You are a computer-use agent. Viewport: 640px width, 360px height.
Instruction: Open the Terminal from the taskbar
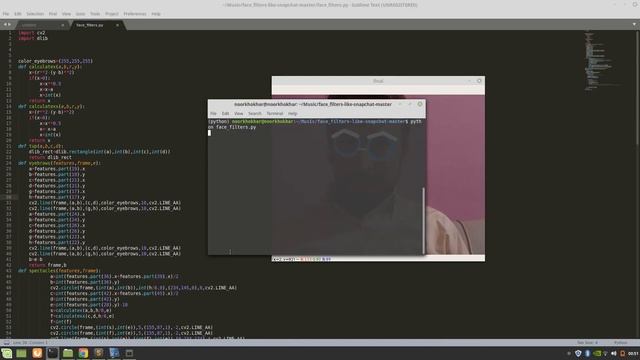click(53, 353)
